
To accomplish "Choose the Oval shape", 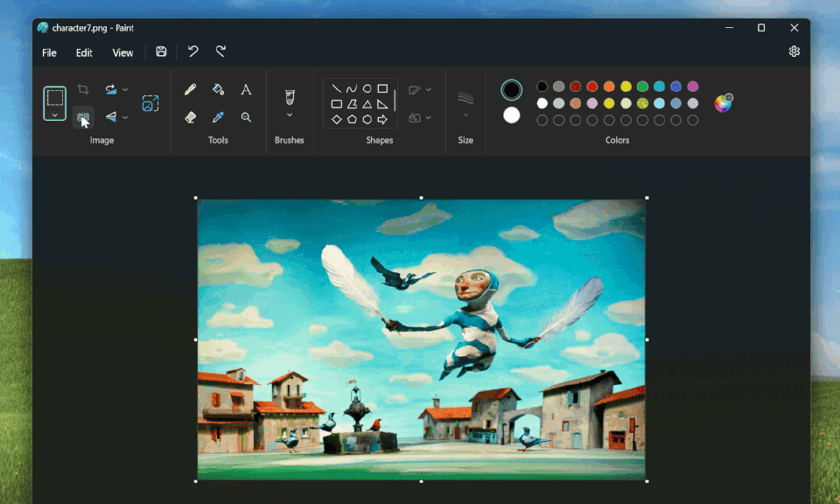I will [367, 88].
